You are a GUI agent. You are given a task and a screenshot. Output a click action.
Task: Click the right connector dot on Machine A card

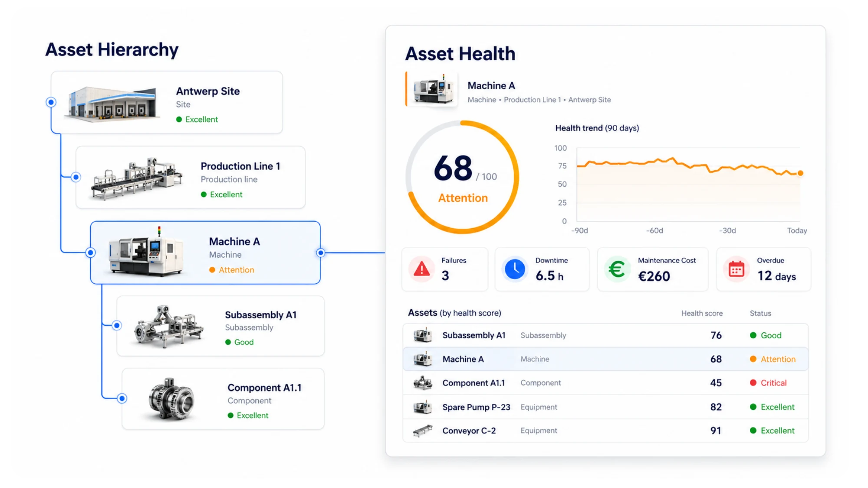click(321, 252)
